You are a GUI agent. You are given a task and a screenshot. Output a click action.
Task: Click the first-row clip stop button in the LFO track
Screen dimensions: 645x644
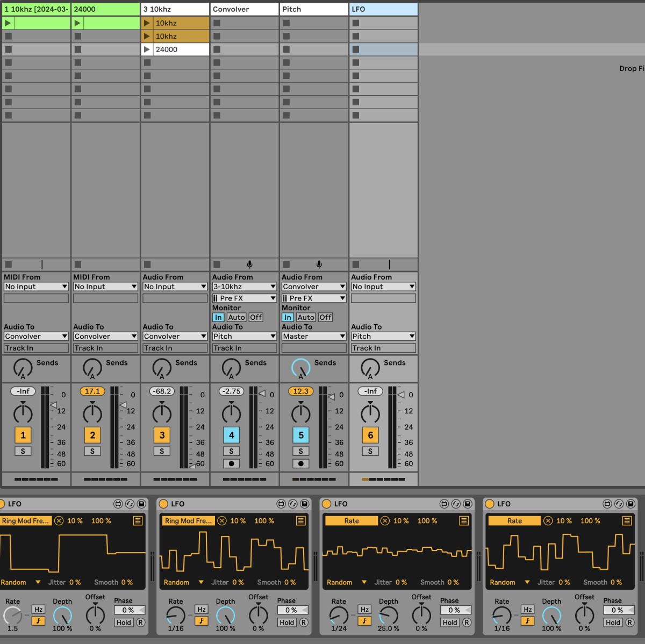coord(356,23)
